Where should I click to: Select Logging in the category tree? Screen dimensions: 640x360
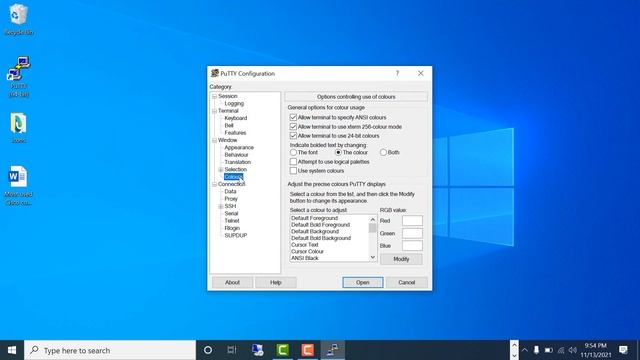click(234, 104)
